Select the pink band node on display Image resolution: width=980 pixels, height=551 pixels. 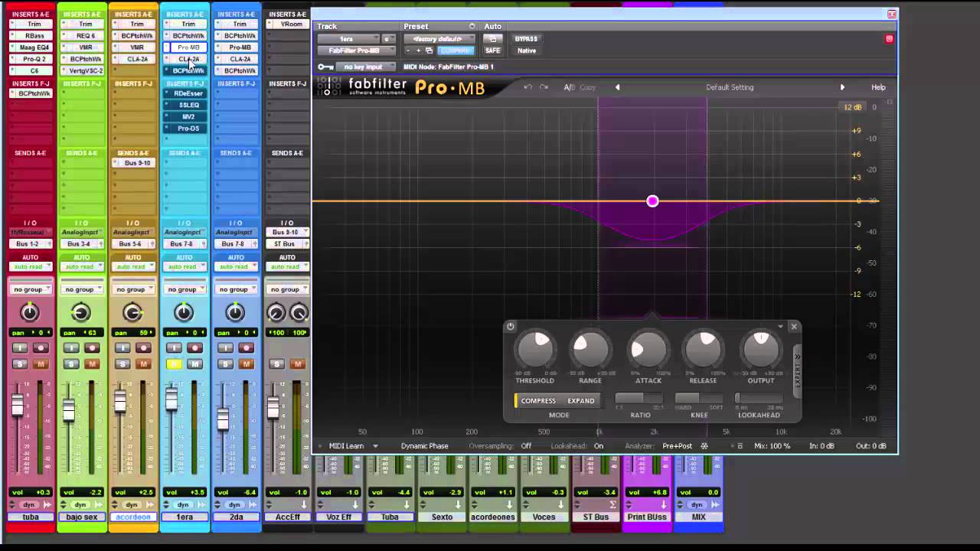click(652, 201)
